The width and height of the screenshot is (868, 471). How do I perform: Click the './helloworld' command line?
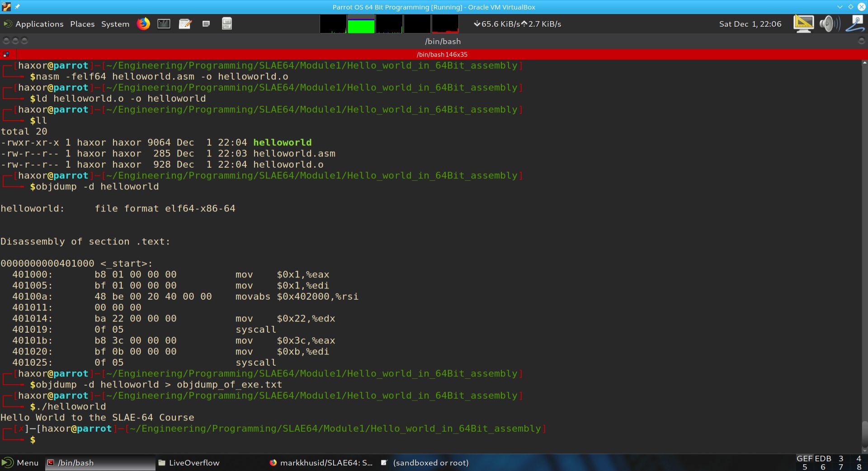click(x=68, y=406)
